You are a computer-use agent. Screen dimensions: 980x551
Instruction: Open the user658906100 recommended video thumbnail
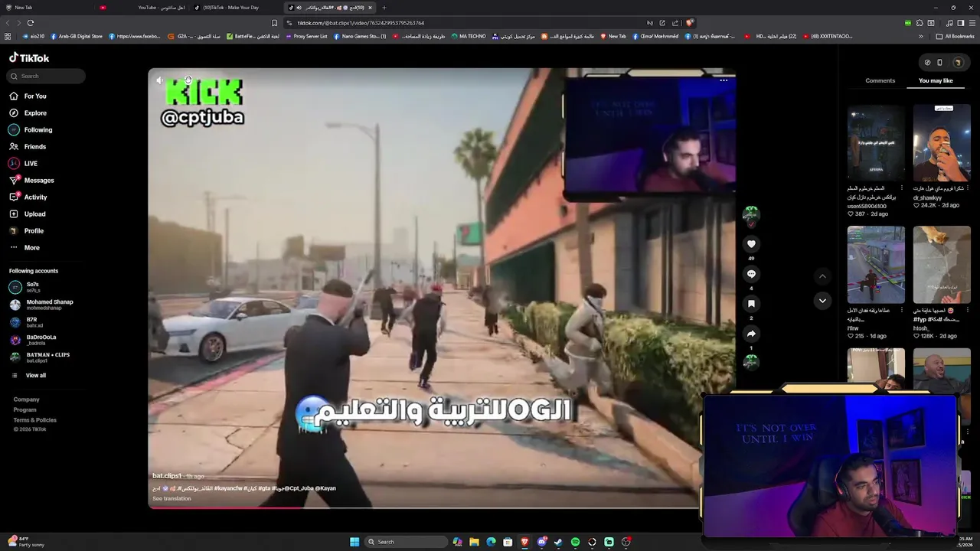[x=876, y=143]
